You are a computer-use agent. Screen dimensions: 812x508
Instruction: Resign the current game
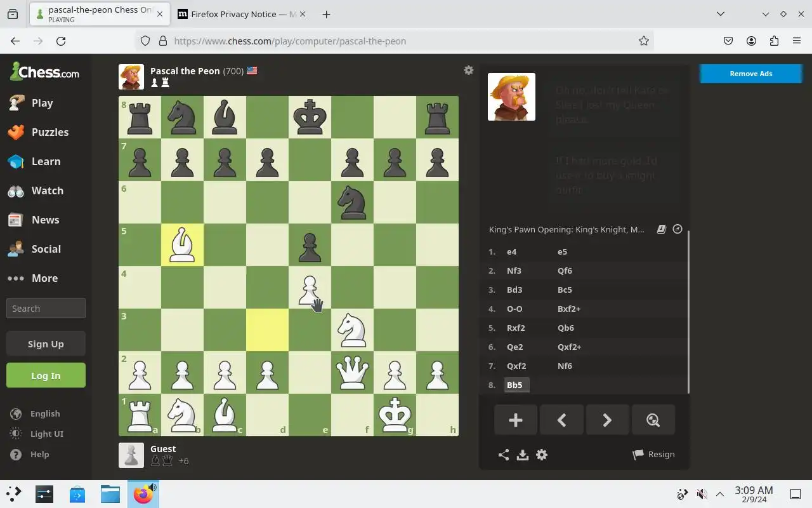point(653,455)
